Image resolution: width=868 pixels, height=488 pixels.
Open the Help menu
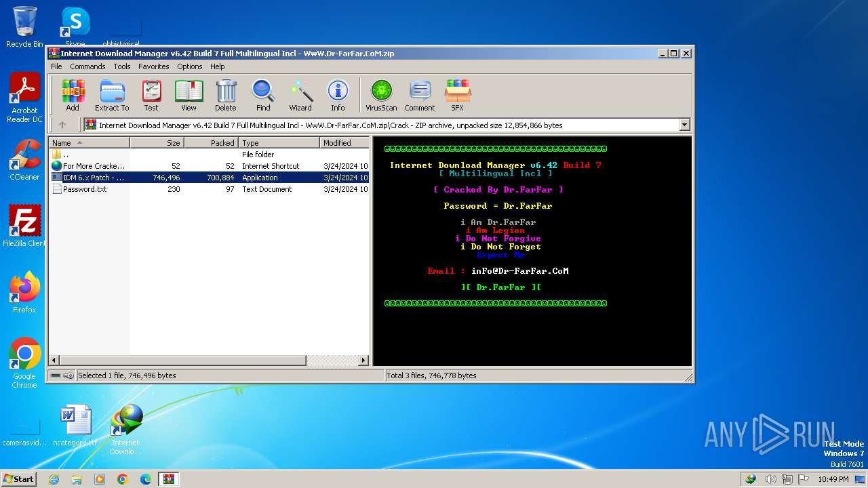[x=217, y=66]
